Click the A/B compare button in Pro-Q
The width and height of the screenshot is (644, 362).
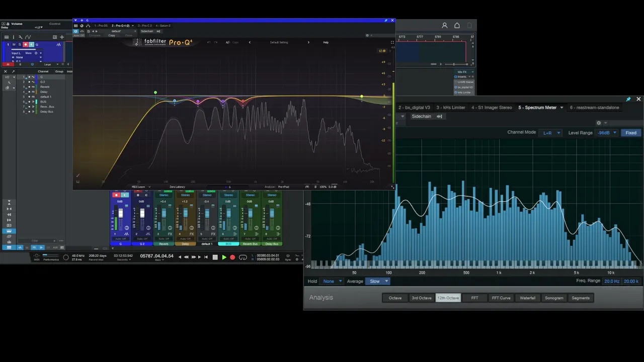click(x=227, y=42)
